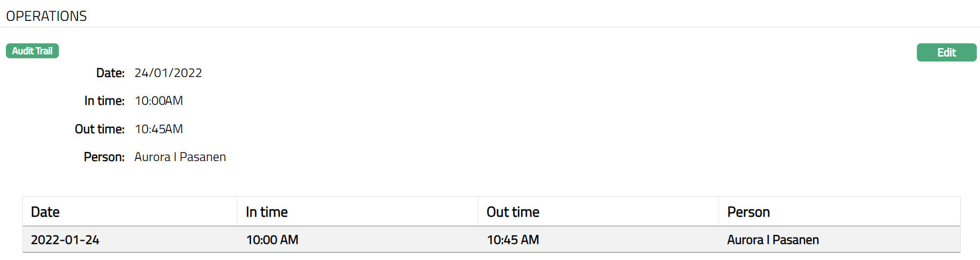
Task: Click the Person column header
Action: tap(748, 212)
